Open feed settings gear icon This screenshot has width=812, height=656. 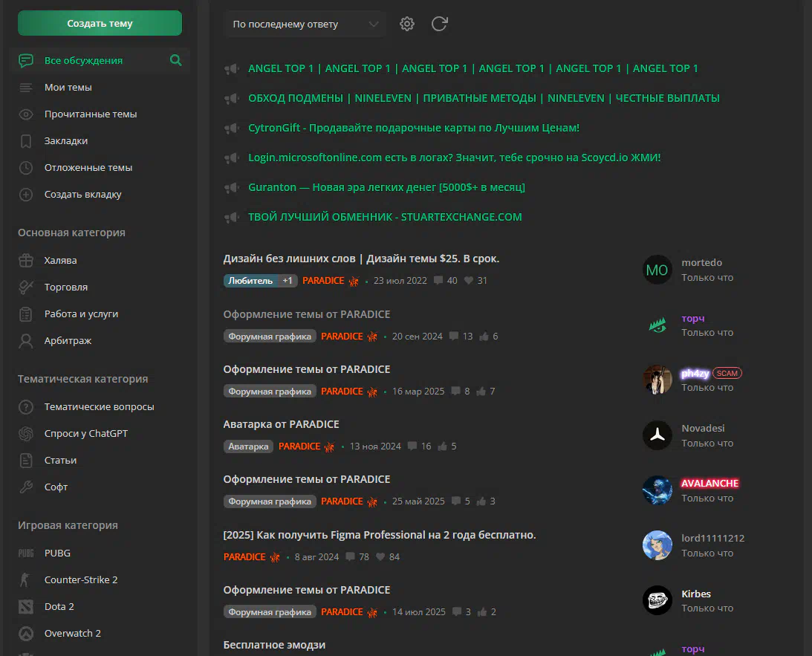pyautogui.click(x=407, y=24)
